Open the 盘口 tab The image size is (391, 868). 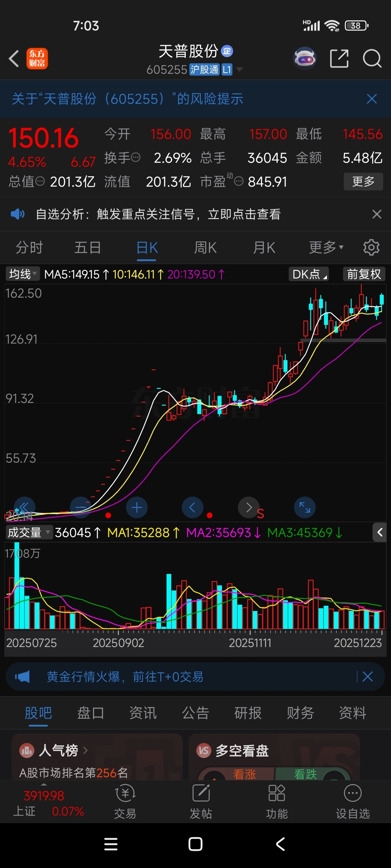click(x=91, y=713)
